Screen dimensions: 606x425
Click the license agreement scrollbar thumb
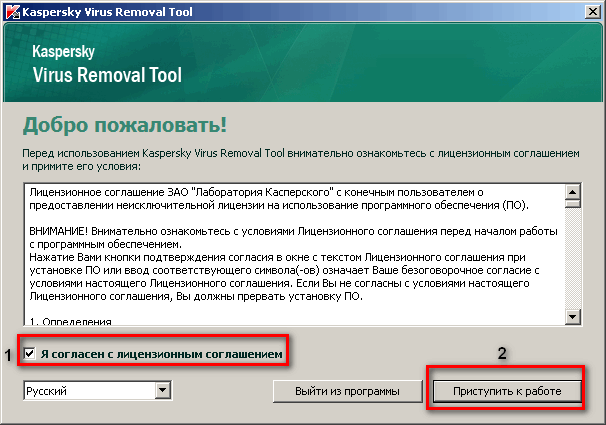pyautogui.click(x=572, y=203)
